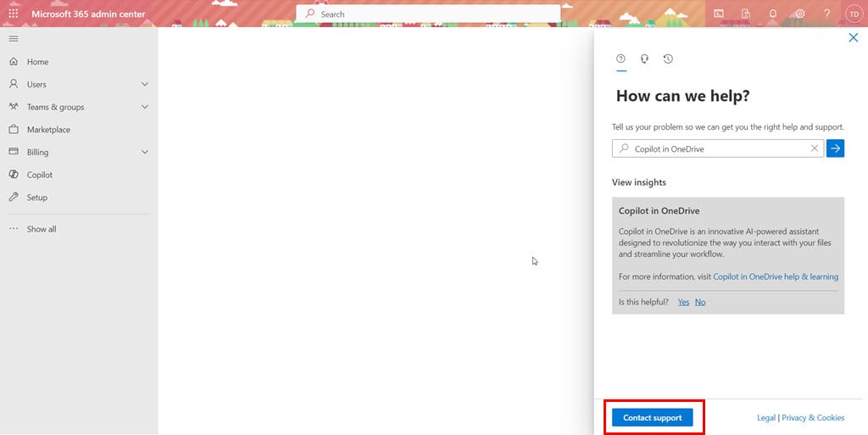
Task: Click the magnifier icon in top Search
Action: 310,14
